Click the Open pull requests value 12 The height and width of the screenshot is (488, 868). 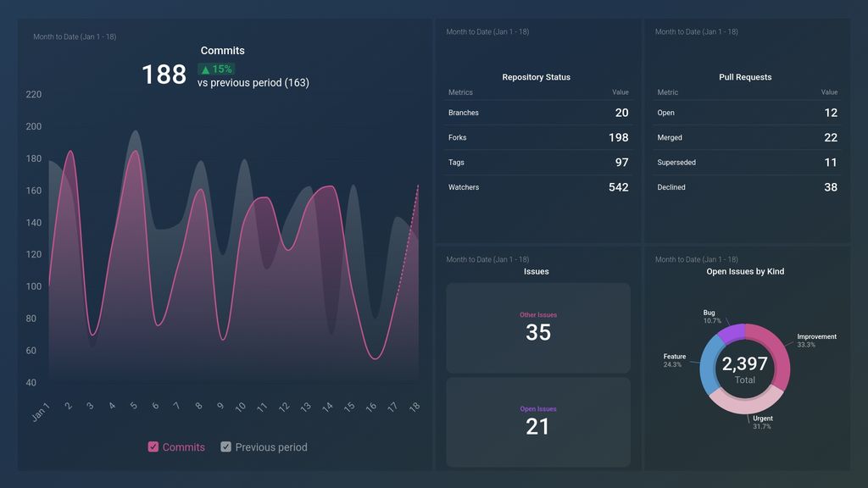831,113
